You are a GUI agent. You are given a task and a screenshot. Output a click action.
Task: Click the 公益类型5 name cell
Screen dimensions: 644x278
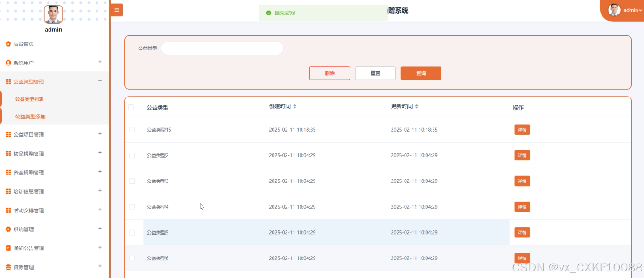coord(158,232)
